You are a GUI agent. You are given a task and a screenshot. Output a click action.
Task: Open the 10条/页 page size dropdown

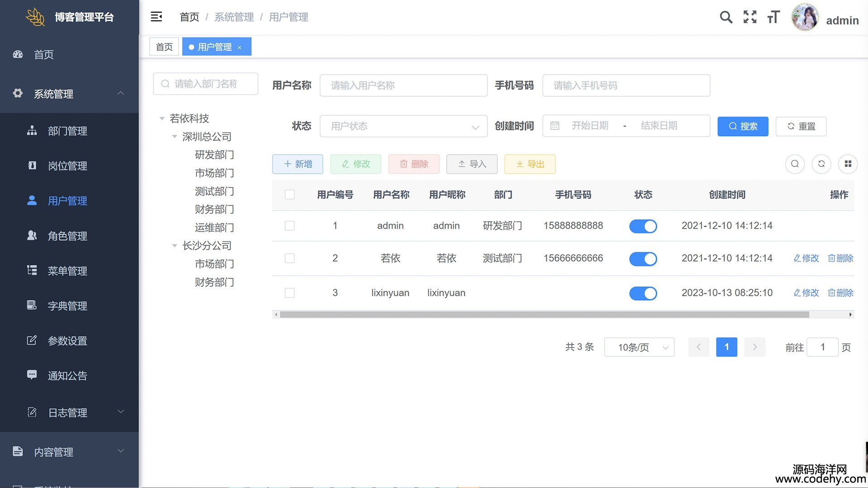pos(639,347)
